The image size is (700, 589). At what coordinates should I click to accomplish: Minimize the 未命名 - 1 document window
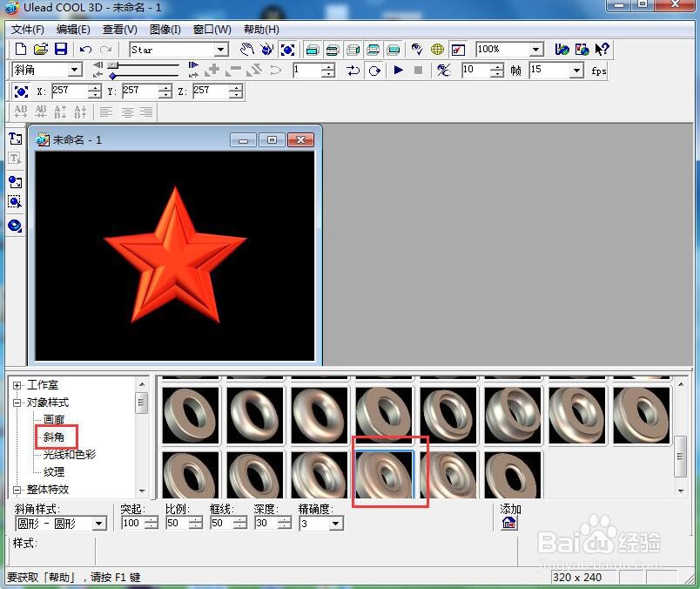click(x=243, y=140)
